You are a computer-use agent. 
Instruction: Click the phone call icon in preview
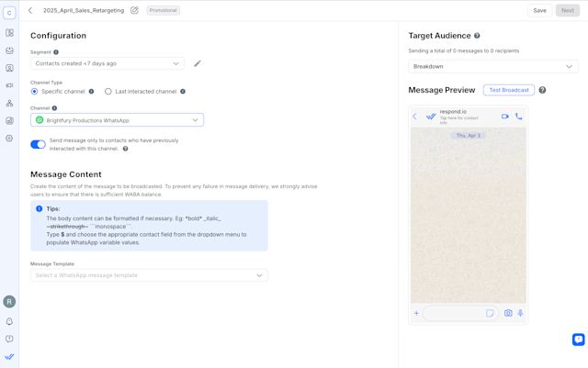518,117
